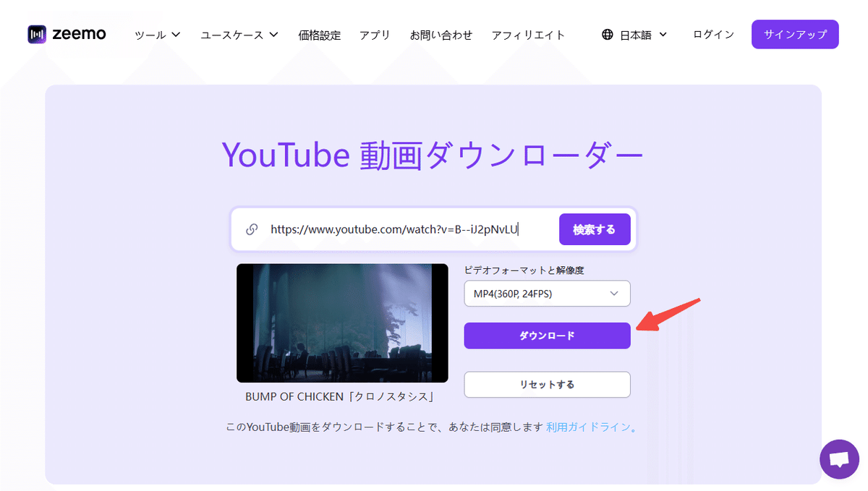Open the 利用ガイドライン link
Image resolution: width=868 pixels, height=491 pixels.
[x=586, y=427]
